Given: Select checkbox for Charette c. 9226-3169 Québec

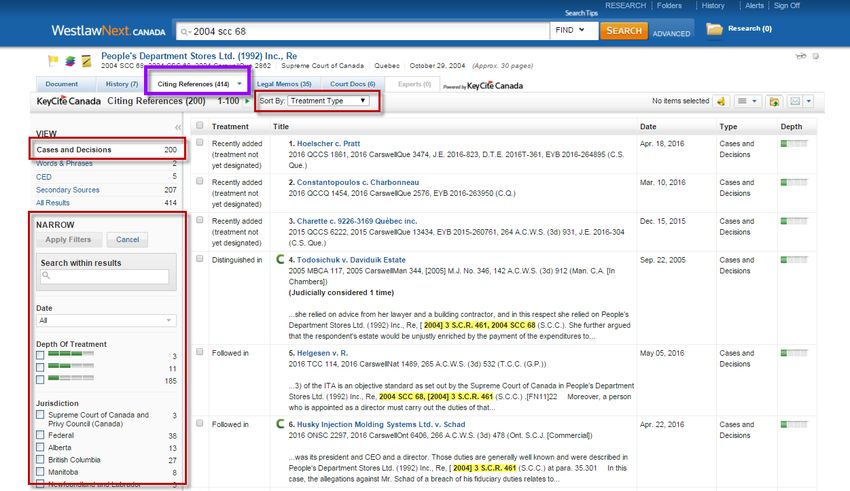Looking at the screenshot, I should [x=199, y=220].
